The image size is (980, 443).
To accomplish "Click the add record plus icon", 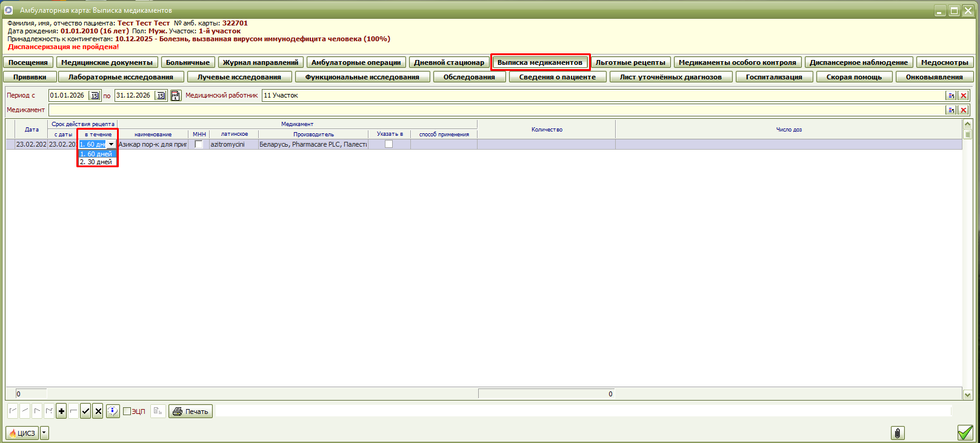I will coord(61,411).
